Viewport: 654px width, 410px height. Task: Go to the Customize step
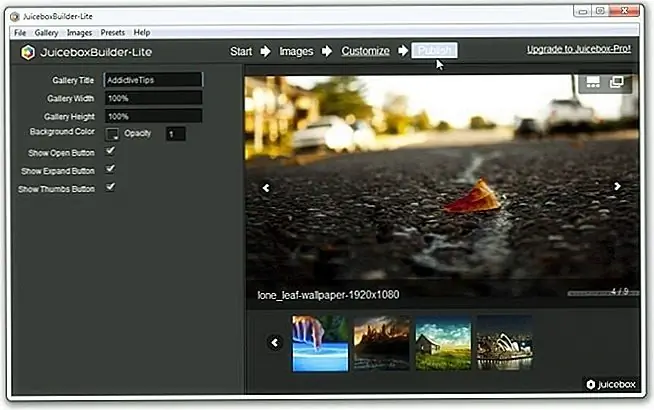[x=365, y=51]
